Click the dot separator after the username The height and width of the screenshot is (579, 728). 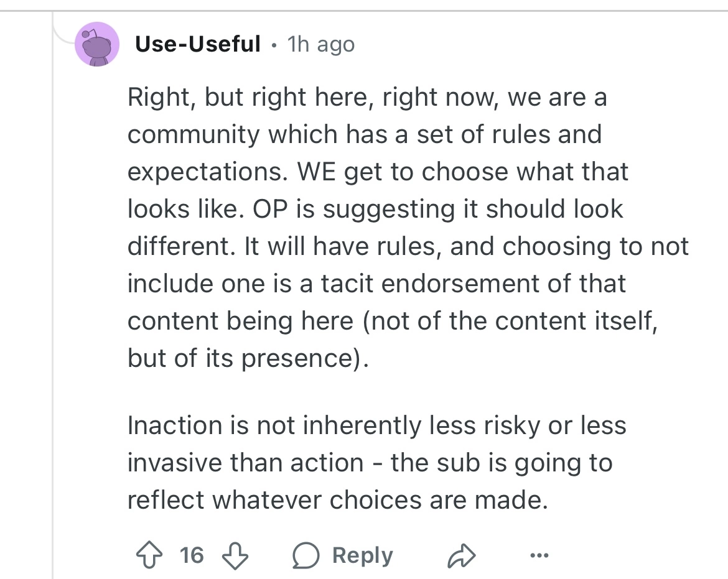click(x=274, y=45)
